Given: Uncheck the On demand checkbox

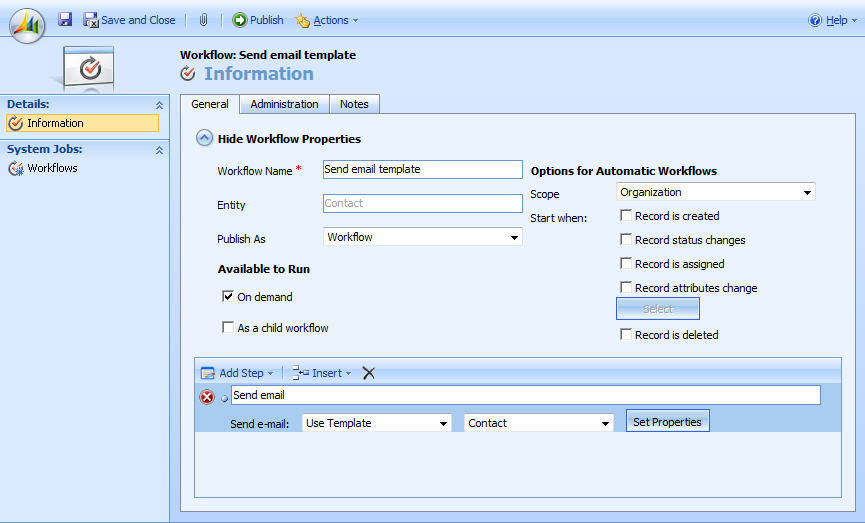Looking at the screenshot, I should click(x=228, y=297).
